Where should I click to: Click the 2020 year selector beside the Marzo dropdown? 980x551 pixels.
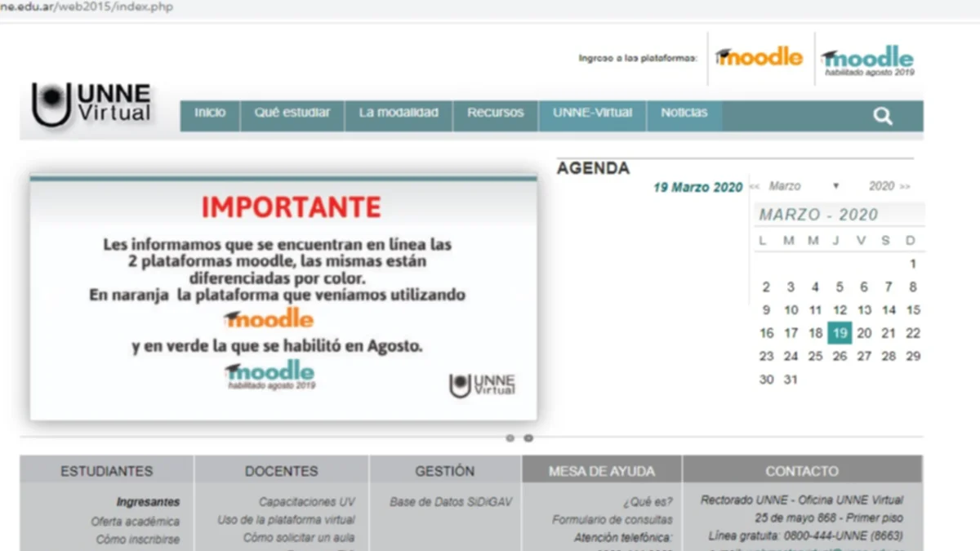click(881, 186)
